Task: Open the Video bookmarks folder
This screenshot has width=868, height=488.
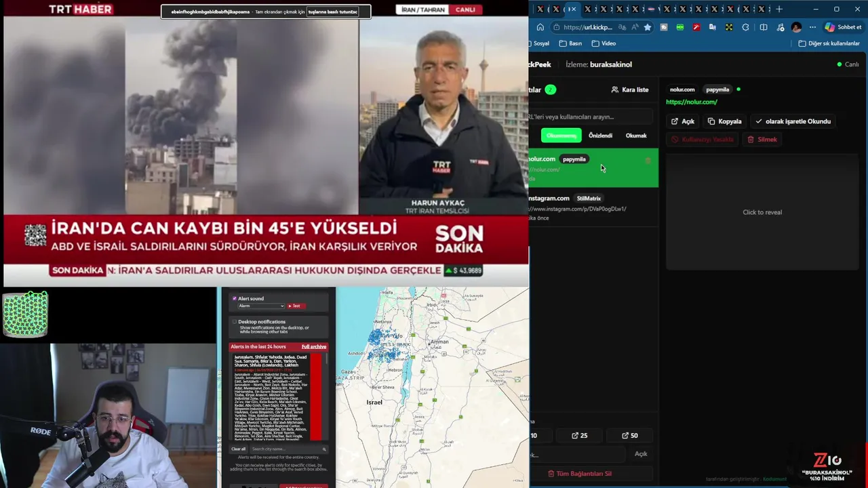Action: click(604, 43)
